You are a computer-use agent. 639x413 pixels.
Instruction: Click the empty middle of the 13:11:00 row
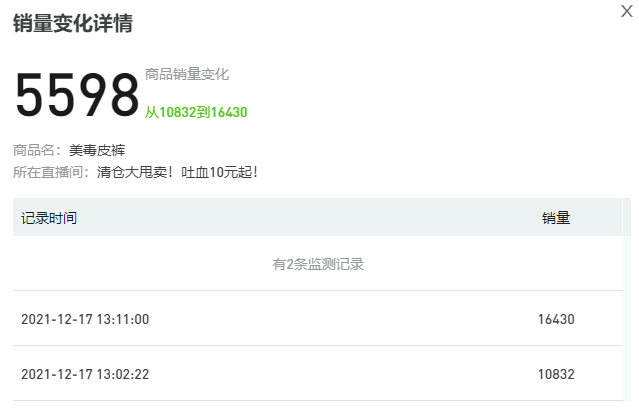pos(320,319)
